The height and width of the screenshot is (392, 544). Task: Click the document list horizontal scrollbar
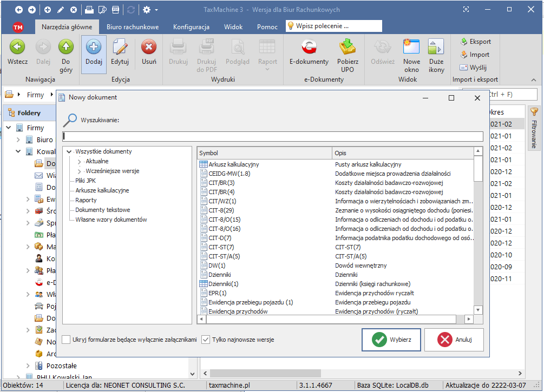[336, 320]
